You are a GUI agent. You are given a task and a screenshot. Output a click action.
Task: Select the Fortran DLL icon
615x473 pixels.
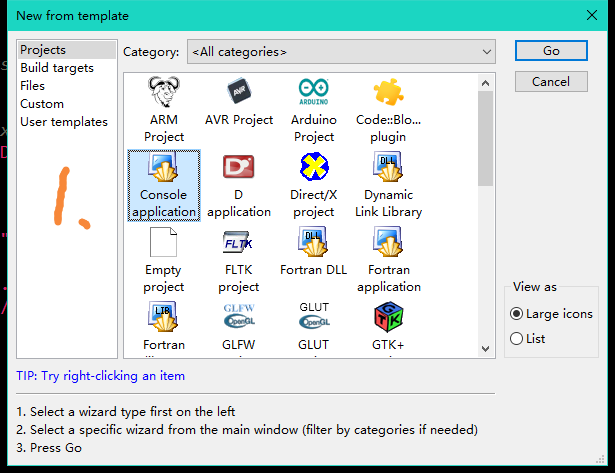tap(313, 242)
